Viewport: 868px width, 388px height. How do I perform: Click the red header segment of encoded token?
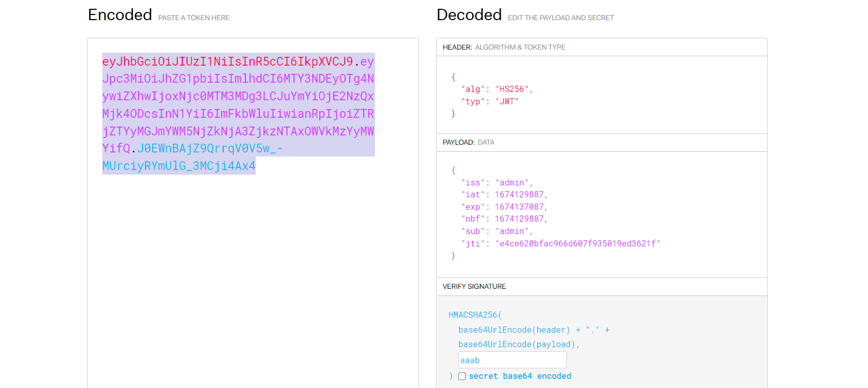tap(227, 61)
